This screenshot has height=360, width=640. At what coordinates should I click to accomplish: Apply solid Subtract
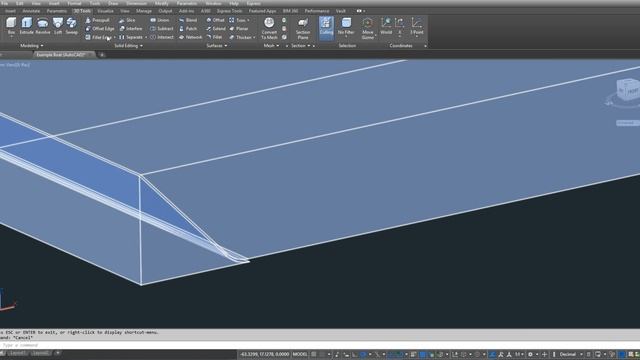click(162, 29)
